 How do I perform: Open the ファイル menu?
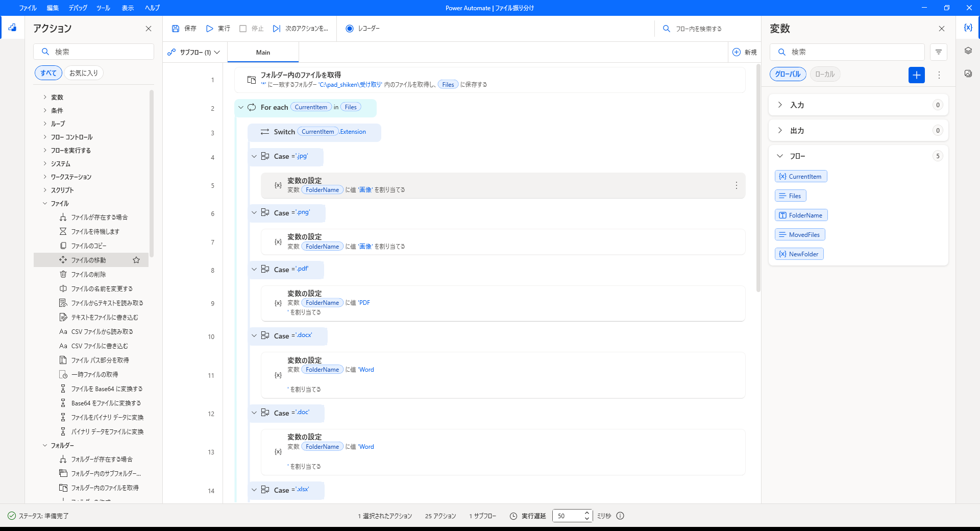pos(28,8)
